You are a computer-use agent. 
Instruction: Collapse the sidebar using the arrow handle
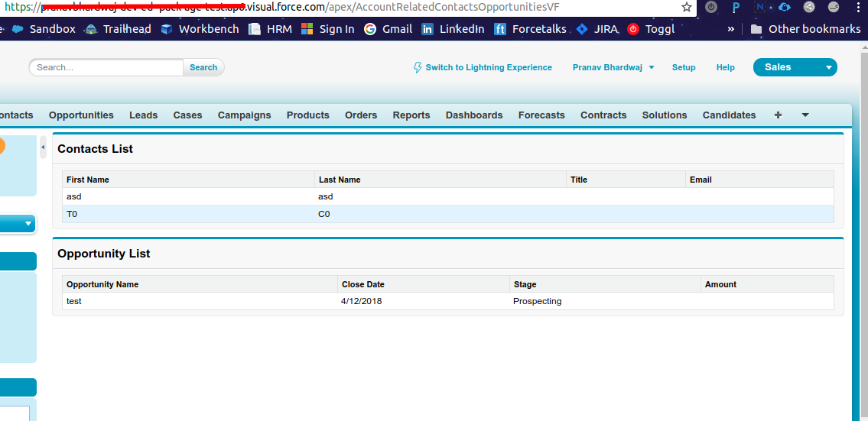point(43,147)
